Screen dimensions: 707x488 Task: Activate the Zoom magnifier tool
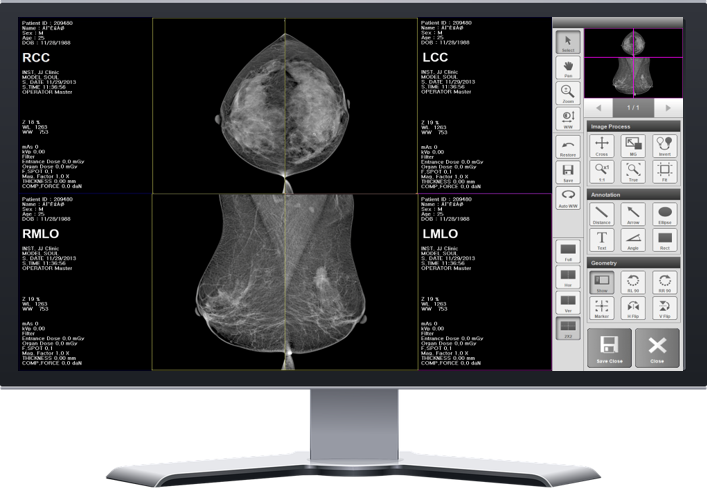point(567,94)
